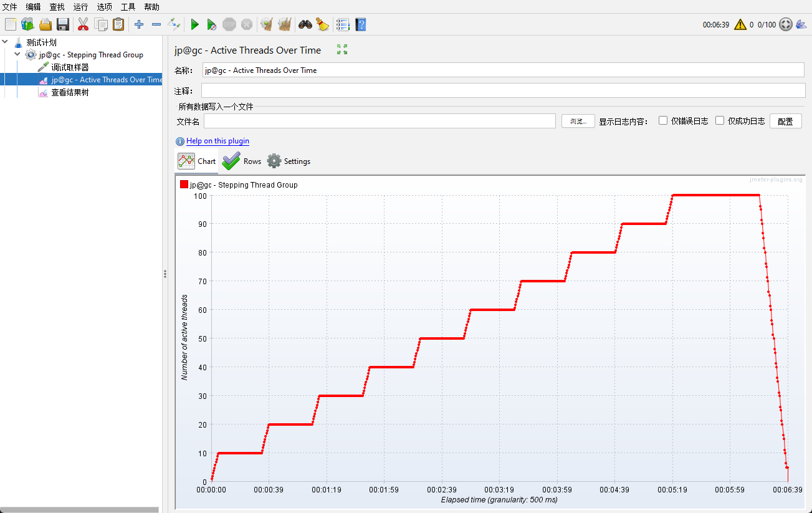Click the 名称 name input field
This screenshot has height=513, width=812.
coord(504,70)
